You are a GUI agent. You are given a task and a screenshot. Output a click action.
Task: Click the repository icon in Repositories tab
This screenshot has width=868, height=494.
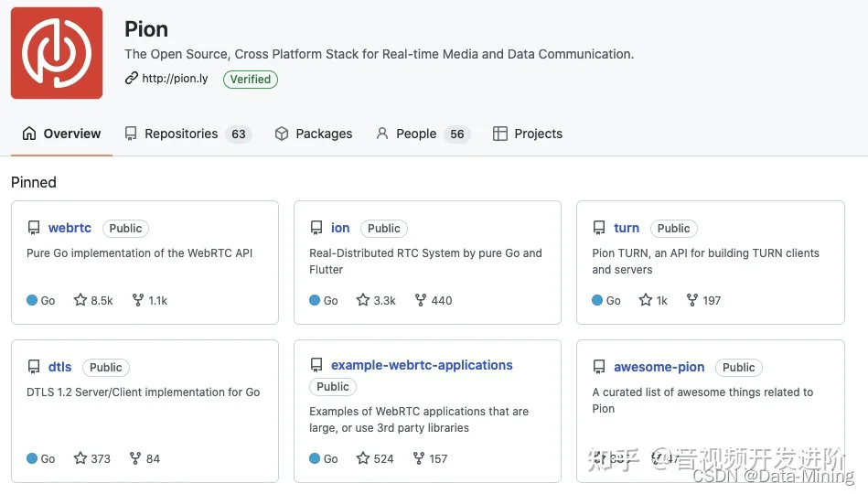point(131,134)
